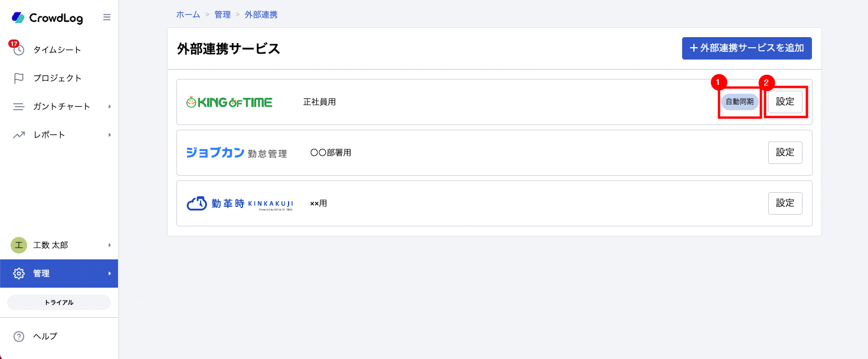Click the 自動同期 badge
Screen dimensions: 868x359
click(739, 101)
